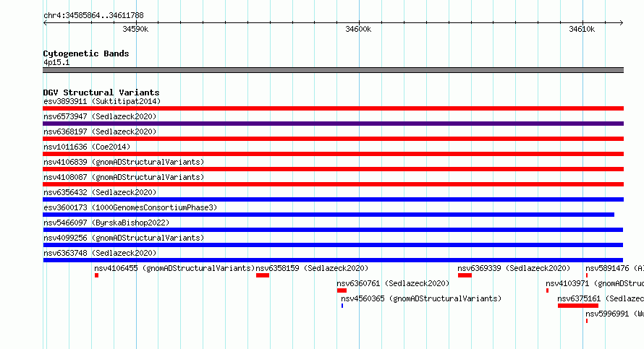This screenshot has width=644, height=349.
Task: Open nsv6375161 variant label
Action: point(601,298)
